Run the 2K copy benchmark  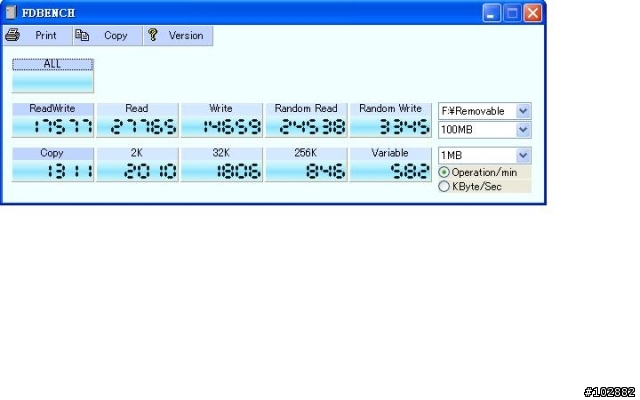coord(137,164)
